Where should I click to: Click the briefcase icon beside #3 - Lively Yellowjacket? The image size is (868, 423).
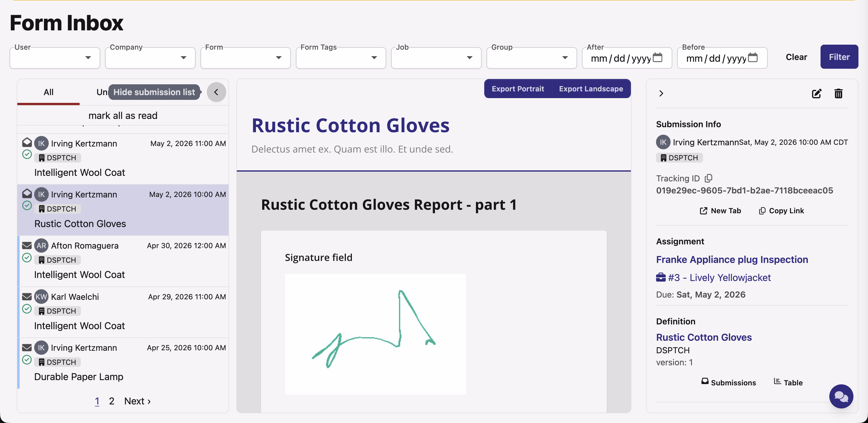click(x=661, y=277)
